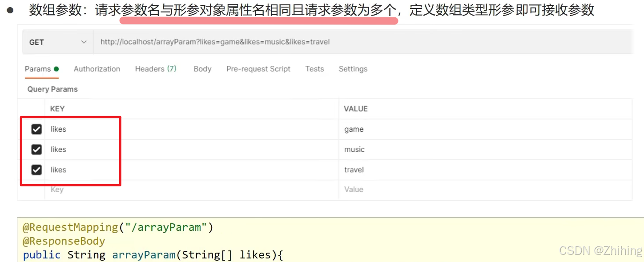The height and width of the screenshot is (262, 644).
Task: Open the Pre-request Script tab
Action: point(258,69)
